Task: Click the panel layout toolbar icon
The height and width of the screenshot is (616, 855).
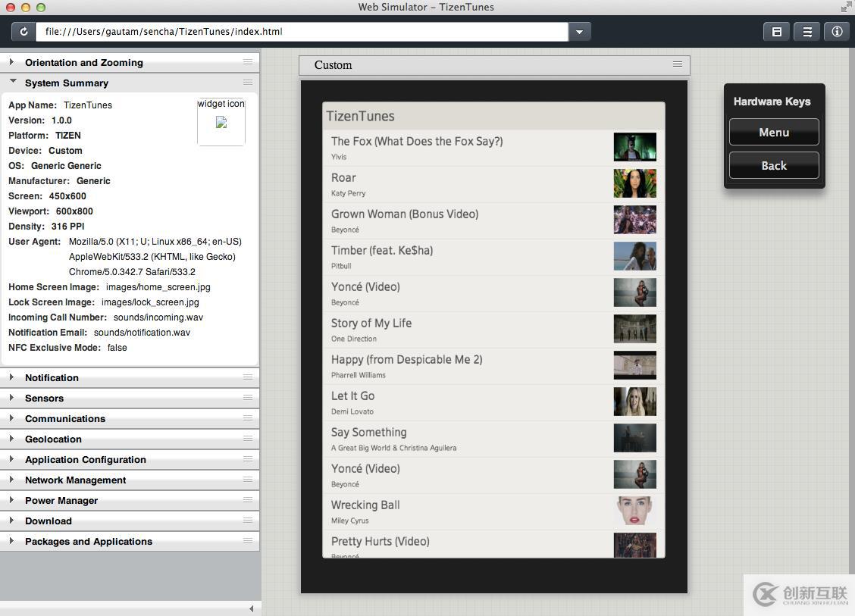Action: click(776, 32)
